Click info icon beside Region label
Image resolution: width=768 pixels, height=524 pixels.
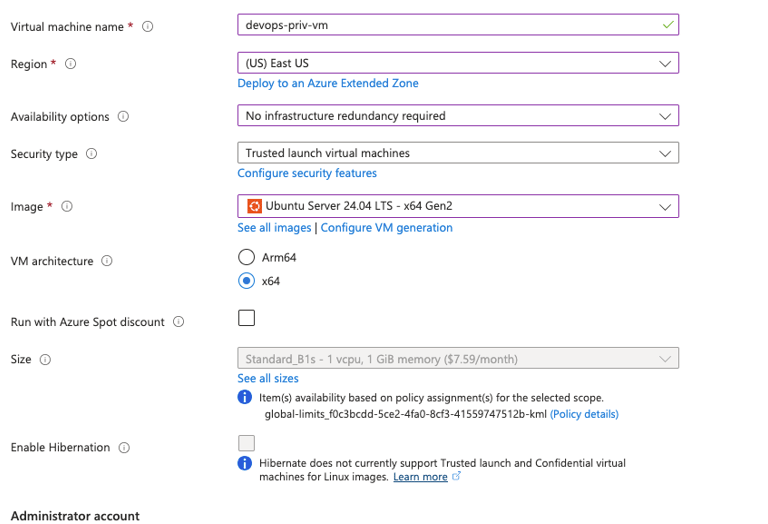coord(71,64)
